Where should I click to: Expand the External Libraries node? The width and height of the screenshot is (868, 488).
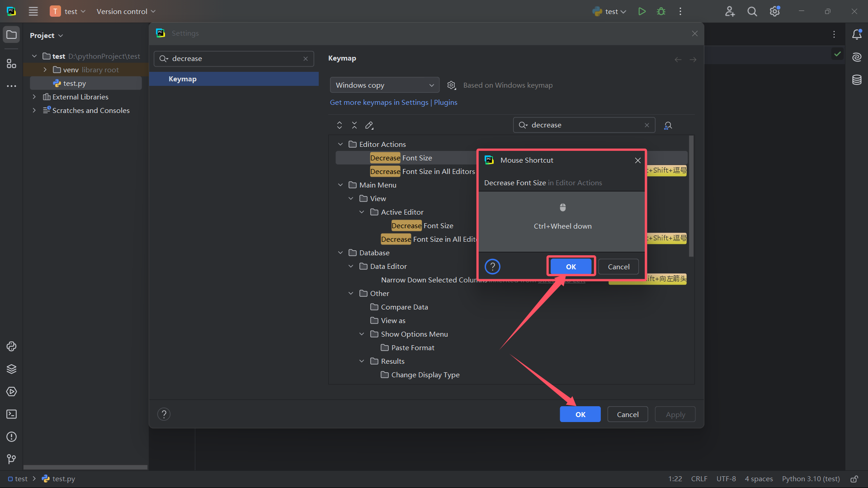tap(34, 97)
